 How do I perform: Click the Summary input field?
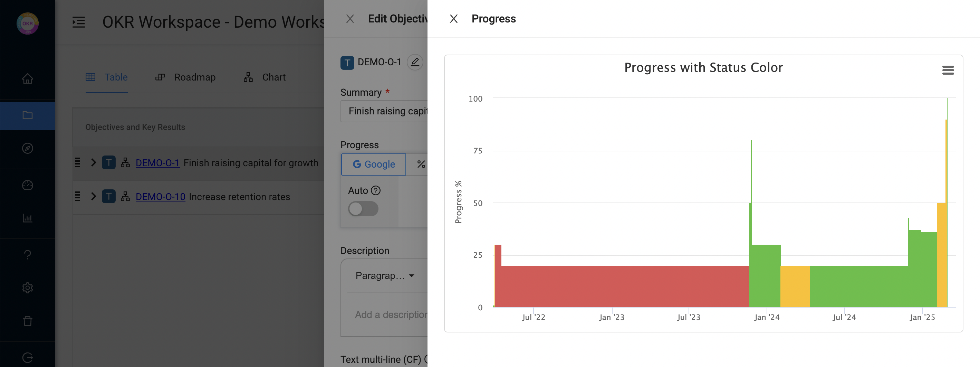point(384,111)
